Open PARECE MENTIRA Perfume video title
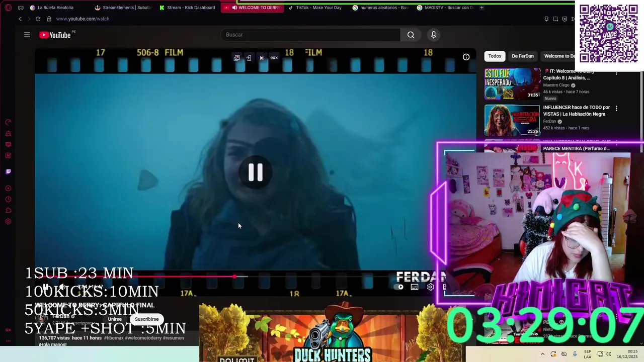The width and height of the screenshot is (644, 362). click(x=576, y=148)
